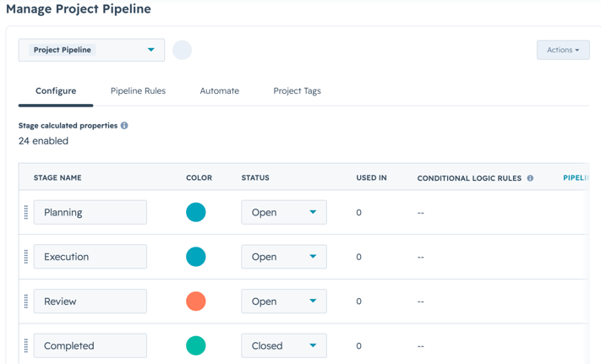
Task: Edit the Completed stage name field
Action: coord(90,345)
